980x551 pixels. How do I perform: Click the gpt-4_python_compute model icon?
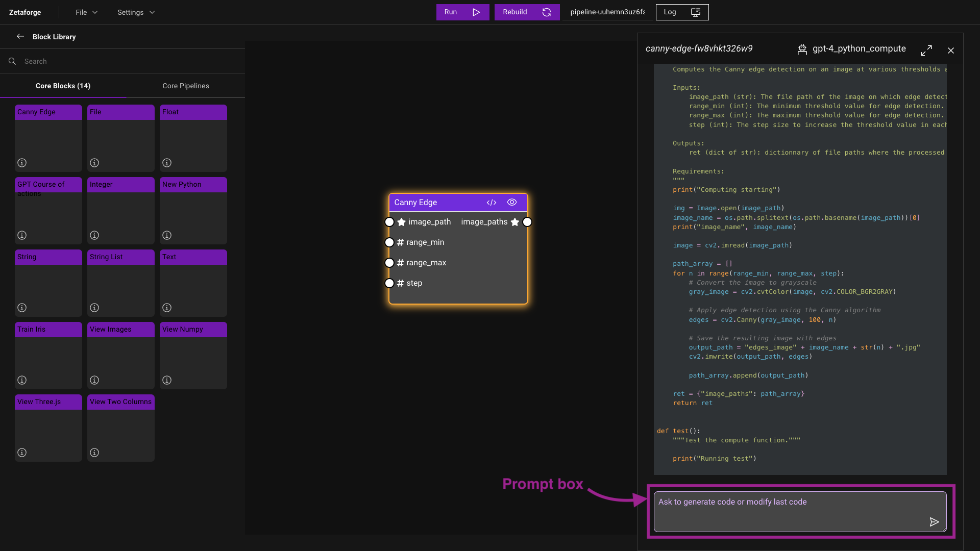[802, 48]
